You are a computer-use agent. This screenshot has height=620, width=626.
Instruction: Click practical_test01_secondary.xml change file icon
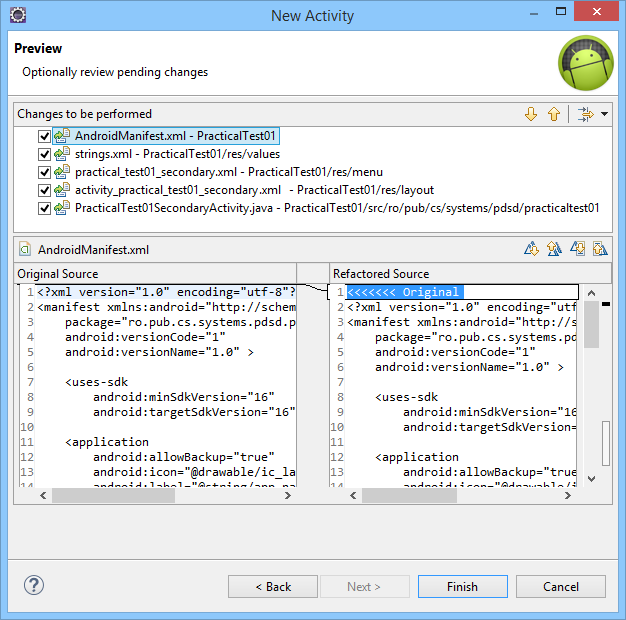(x=62, y=172)
